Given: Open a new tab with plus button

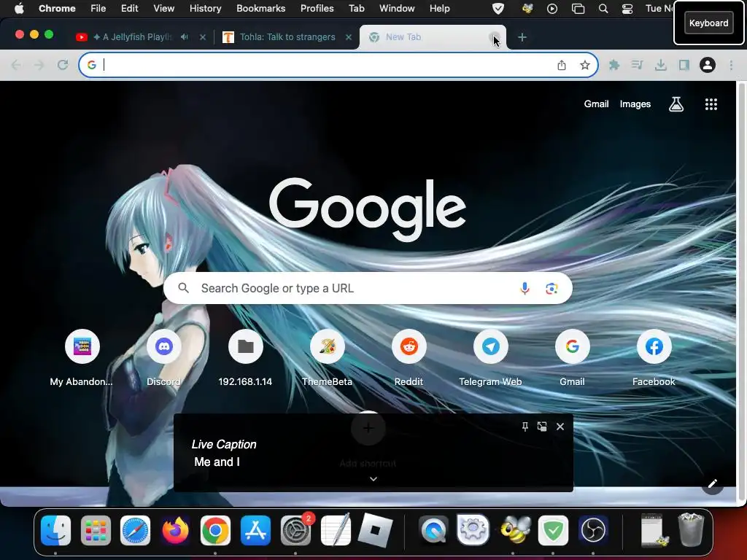Looking at the screenshot, I should point(522,36).
